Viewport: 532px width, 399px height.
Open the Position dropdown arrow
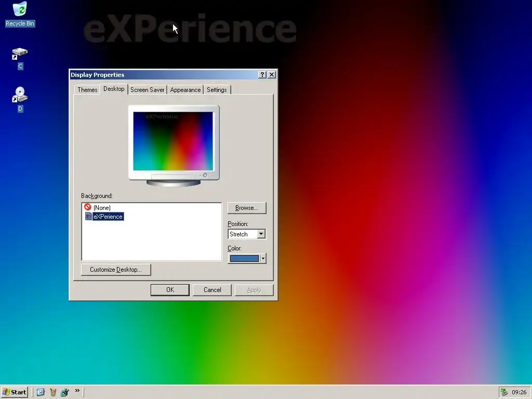coord(261,234)
